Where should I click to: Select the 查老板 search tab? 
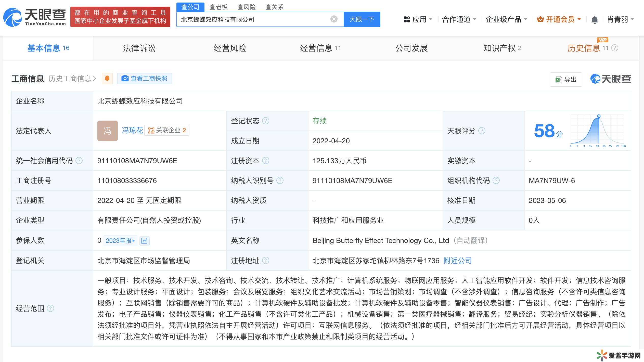click(x=218, y=7)
